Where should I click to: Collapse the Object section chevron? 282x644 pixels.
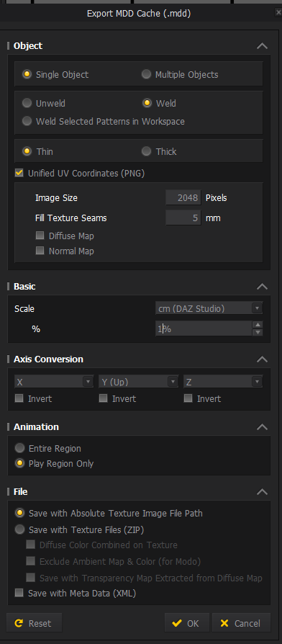262,45
